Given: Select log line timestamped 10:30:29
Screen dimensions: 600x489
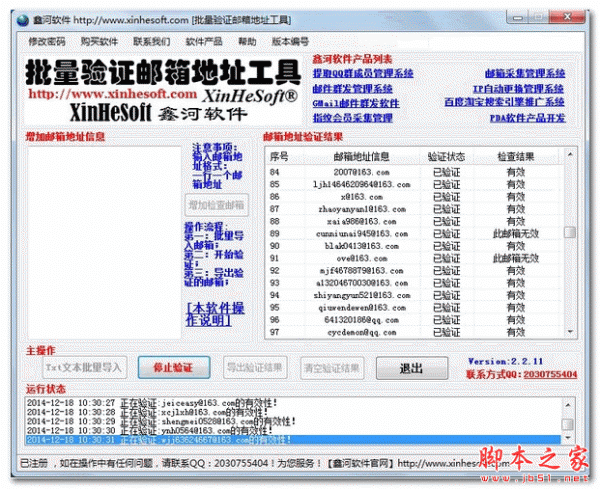Looking at the screenshot, I should (x=293, y=421).
